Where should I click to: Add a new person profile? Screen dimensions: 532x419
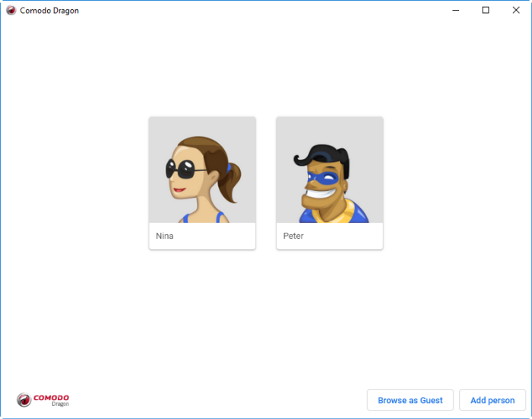tap(492, 400)
